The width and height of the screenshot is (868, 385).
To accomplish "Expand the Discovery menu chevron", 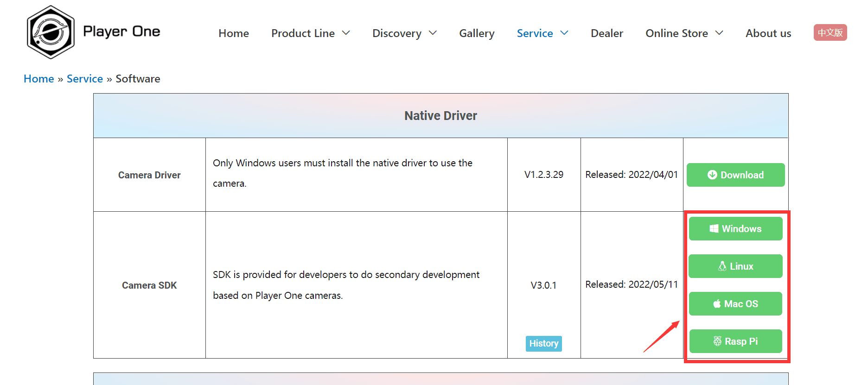I will pos(433,33).
